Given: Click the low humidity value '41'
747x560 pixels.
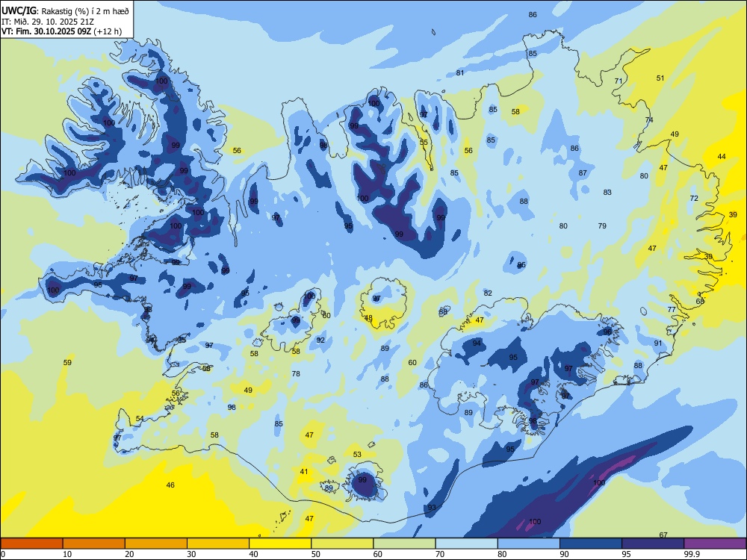Looking at the screenshot, I should pyautogui.click(x=304, y=471).
